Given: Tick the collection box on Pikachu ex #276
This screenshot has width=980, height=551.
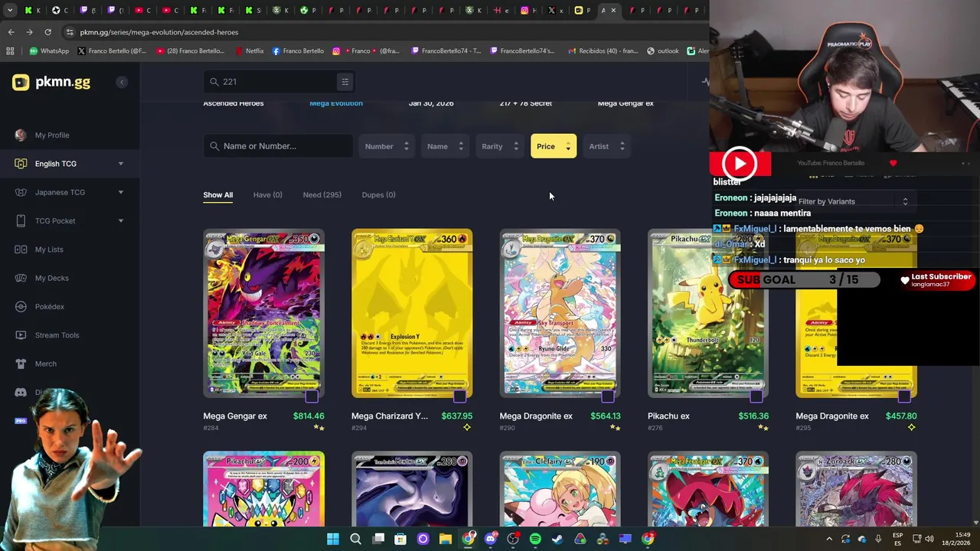Looking at the screenshot, I should pyautogui.click(x=756, y=396).
